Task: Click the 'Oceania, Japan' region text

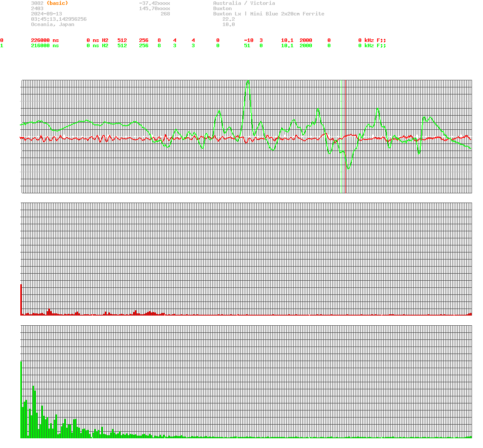Action: (52, 24)
